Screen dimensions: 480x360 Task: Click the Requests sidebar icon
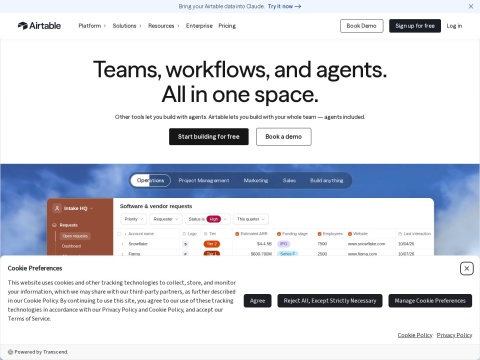pos(54,225)
